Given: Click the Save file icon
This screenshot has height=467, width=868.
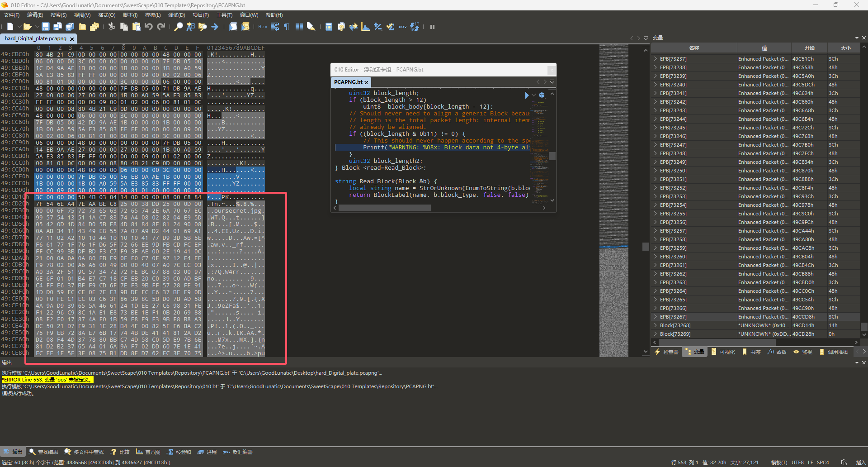Looking at the screenshot, I should tap(46, 27).
